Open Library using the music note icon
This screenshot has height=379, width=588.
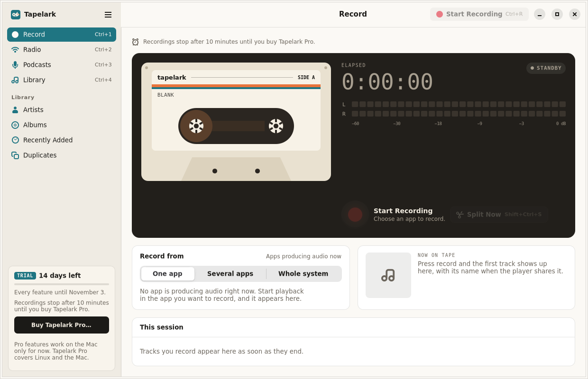coord(15,80)
